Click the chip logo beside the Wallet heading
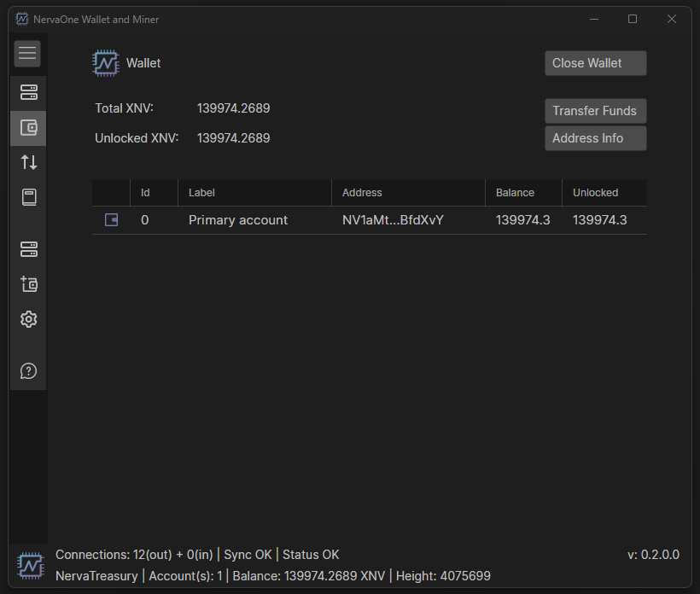This screenshot has height=594, width=700. [105, 63]
